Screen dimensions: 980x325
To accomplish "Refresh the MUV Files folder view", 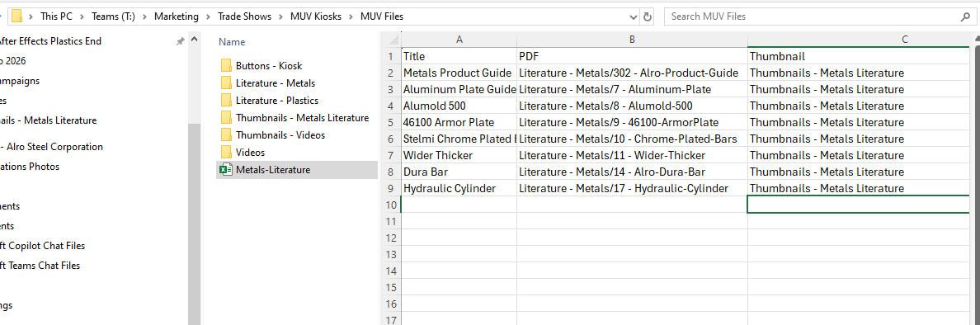I will click(x=648, y=16).
